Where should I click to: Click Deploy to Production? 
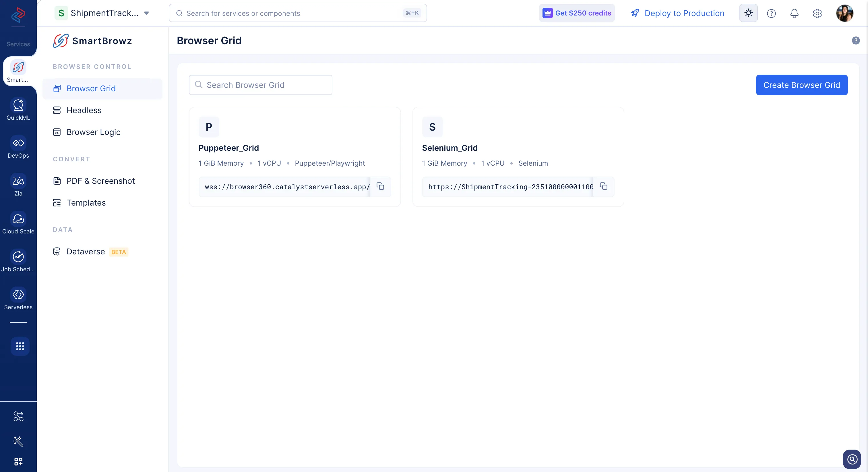(x=684, y=13)
